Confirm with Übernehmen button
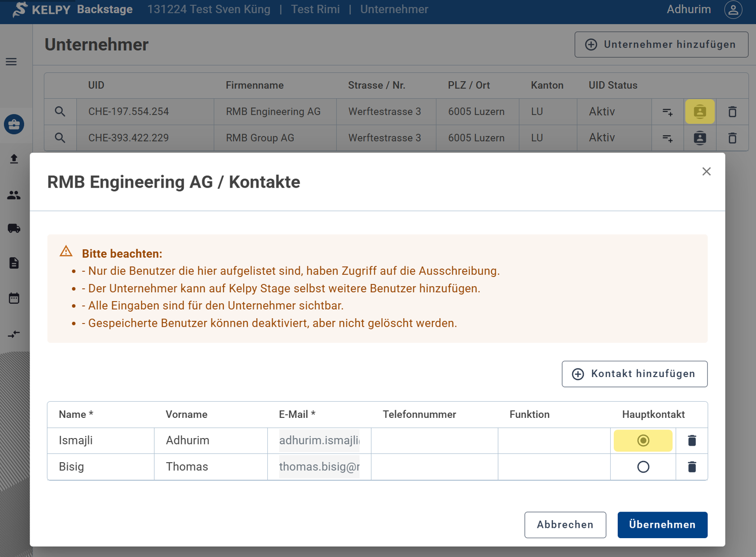 pyautogui.click(x=662, y=525)
